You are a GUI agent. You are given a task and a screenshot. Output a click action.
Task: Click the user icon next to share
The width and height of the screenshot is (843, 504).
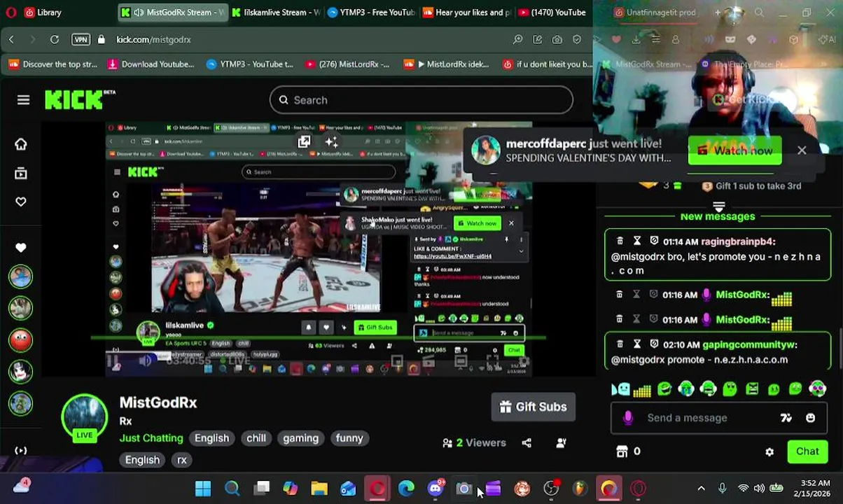click(561, 442)
